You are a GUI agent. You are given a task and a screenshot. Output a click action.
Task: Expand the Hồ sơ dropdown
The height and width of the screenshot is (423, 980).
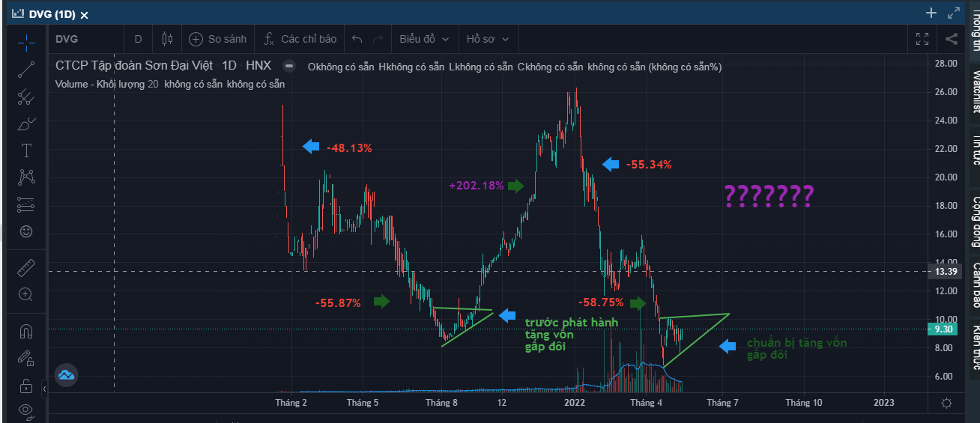(487, 39)
